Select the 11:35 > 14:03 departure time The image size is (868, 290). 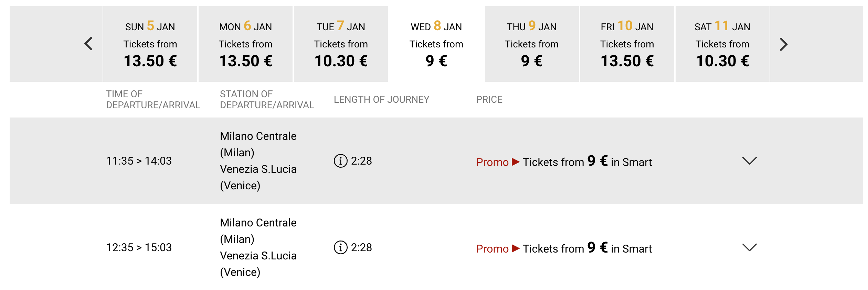(139, 161)
